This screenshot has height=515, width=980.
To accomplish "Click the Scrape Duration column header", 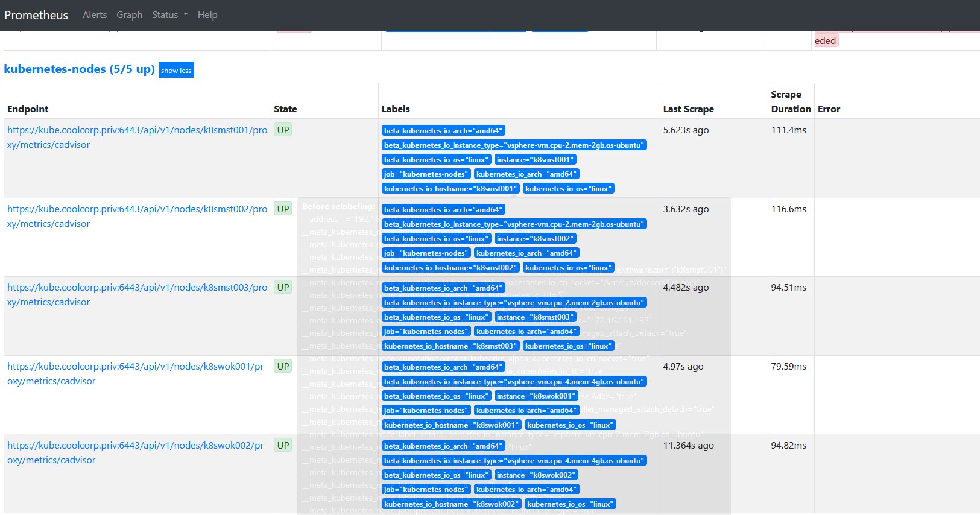I will click(791, 102).
